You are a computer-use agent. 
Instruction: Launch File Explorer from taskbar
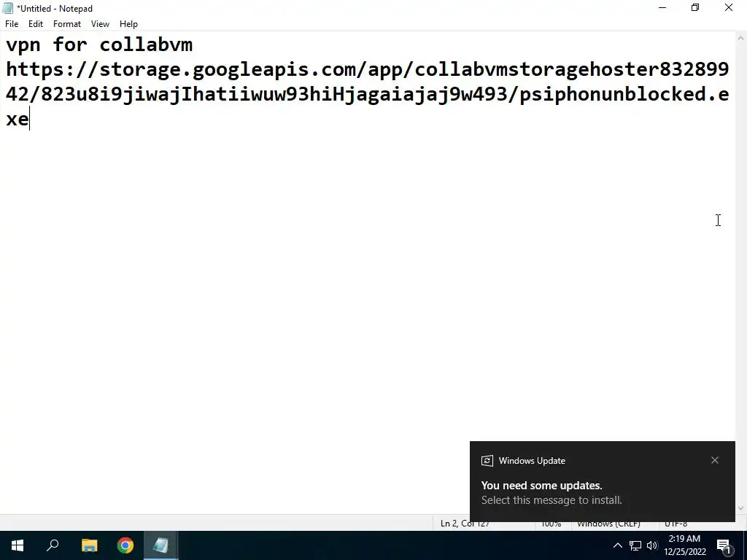tap(89, 545)
